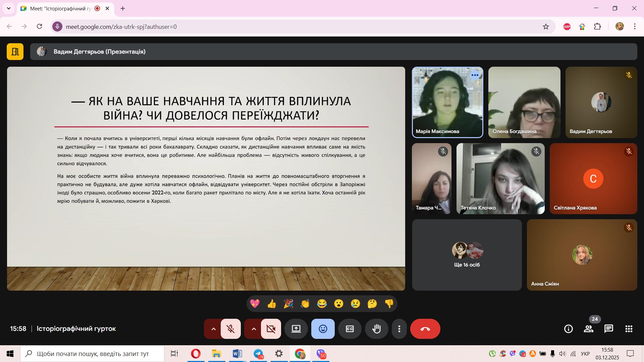The width and height of the screenshot is (644, 362).
Task: Open meeting details info icon
Action: click(568, 329)
